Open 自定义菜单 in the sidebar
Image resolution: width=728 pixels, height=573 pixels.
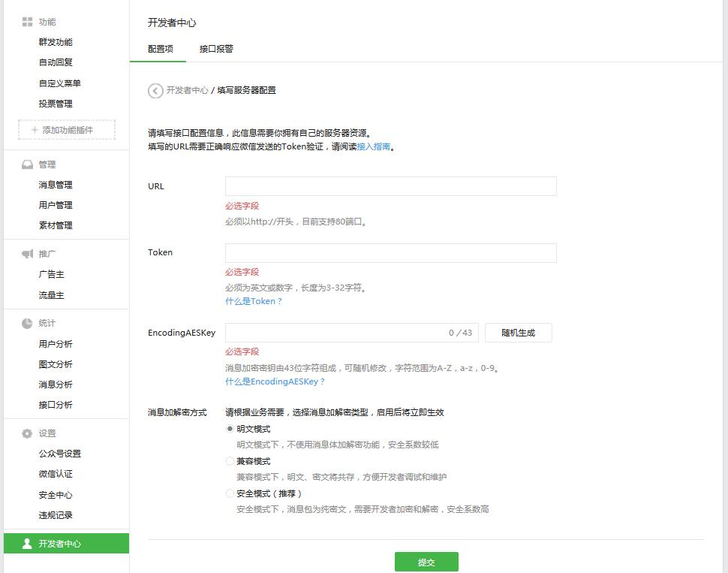point(60,83)
